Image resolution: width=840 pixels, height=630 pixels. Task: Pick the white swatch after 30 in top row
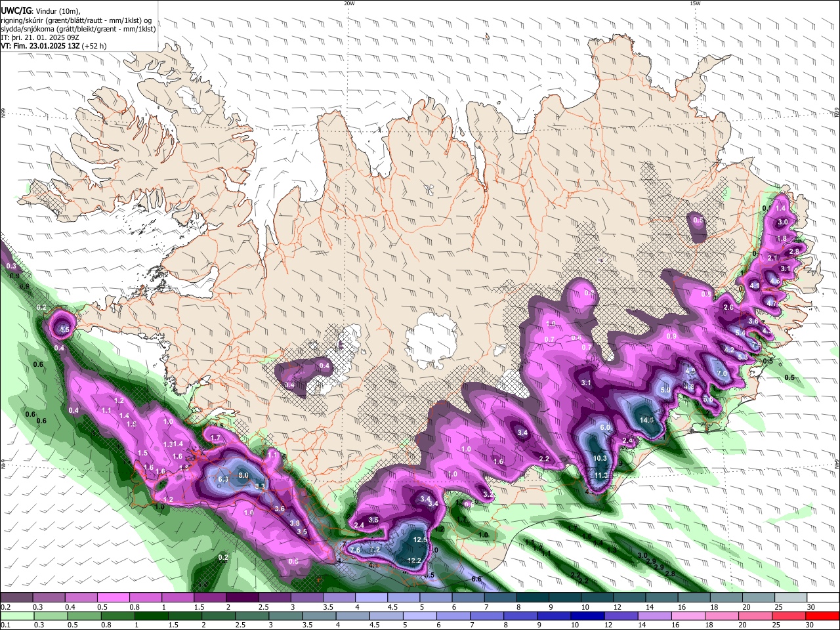[824, 598]
